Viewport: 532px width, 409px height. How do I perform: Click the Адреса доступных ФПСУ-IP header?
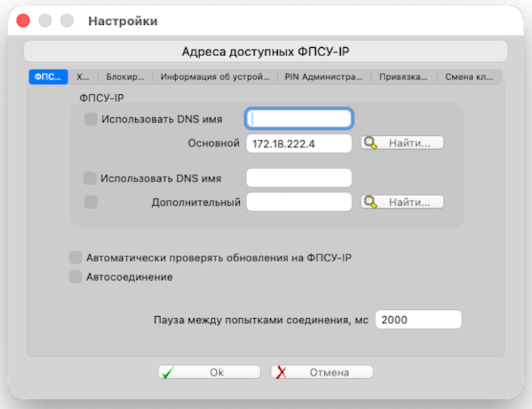(x=266, y=51)
